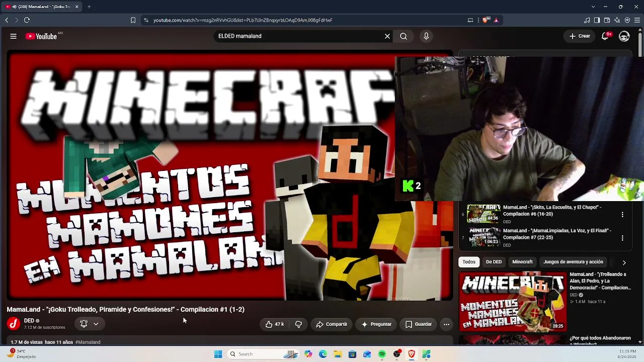The height and width of the screenshot is (362, 644).
Task: Open YouTube notifications bell
Action: click(606, 36)
